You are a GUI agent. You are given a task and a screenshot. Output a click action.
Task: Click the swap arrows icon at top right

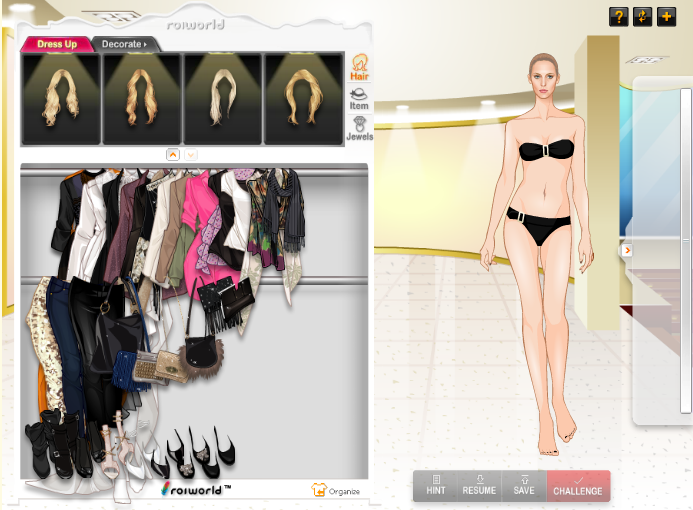(643, 17)
